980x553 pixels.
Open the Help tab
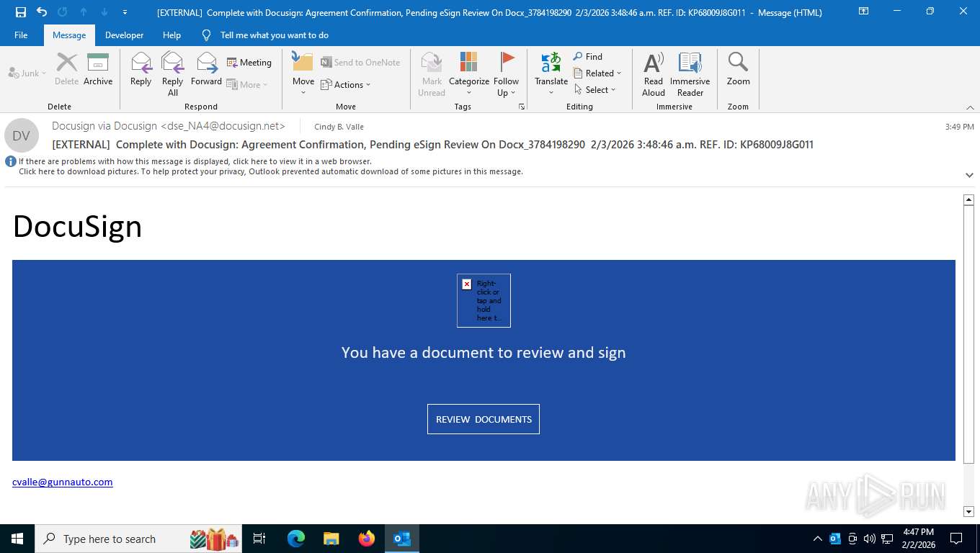[x=171, y=35]
